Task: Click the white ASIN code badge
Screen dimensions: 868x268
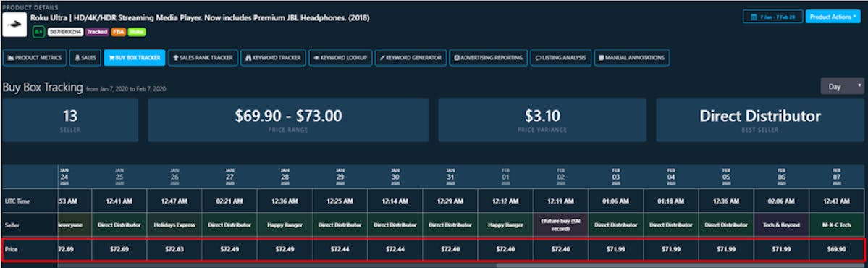Action: [x=65, y=32]
